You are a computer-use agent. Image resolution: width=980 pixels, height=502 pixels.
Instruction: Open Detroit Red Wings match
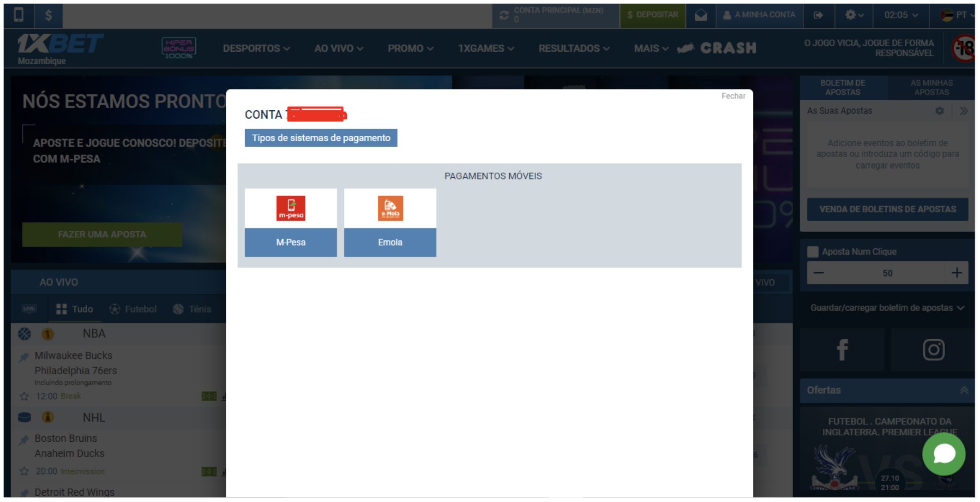click(x=74, y=492)
